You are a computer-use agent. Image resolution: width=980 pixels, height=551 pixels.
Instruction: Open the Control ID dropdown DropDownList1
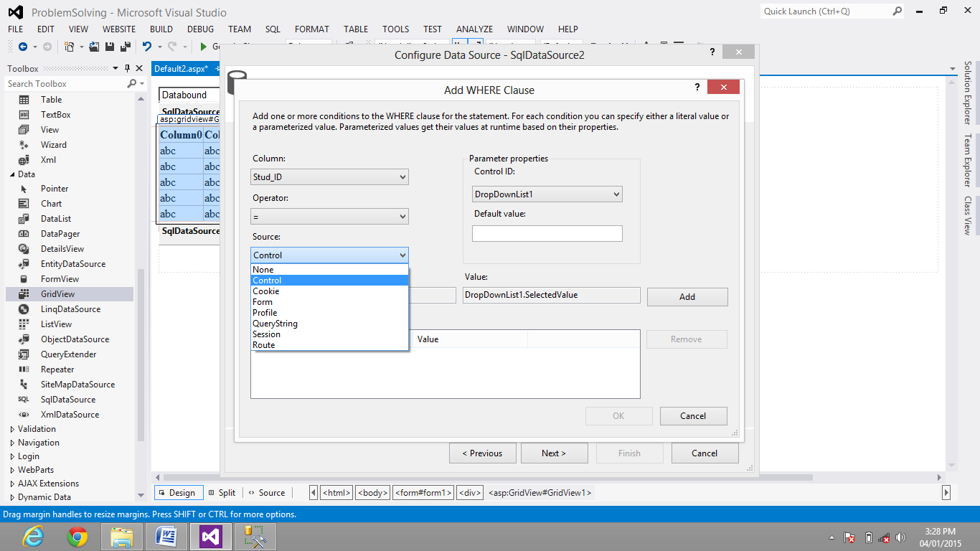point(547,194)
